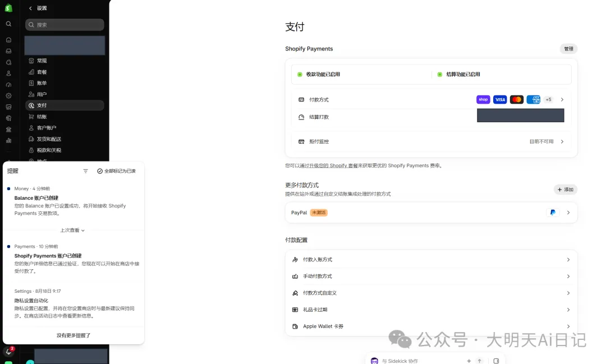Screen dimensions: 606x364
Task: Open Marketing gauge icon in rail
Action: [8, 85]
